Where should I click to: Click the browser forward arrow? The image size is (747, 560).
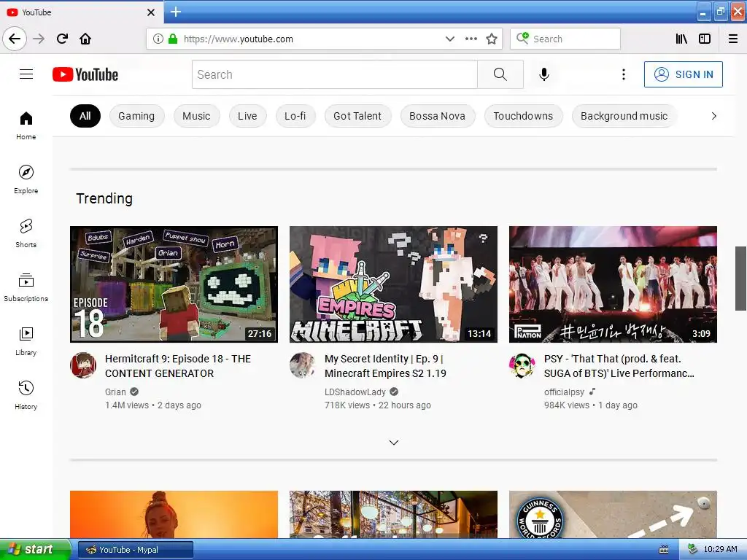[x=39, y=39]
